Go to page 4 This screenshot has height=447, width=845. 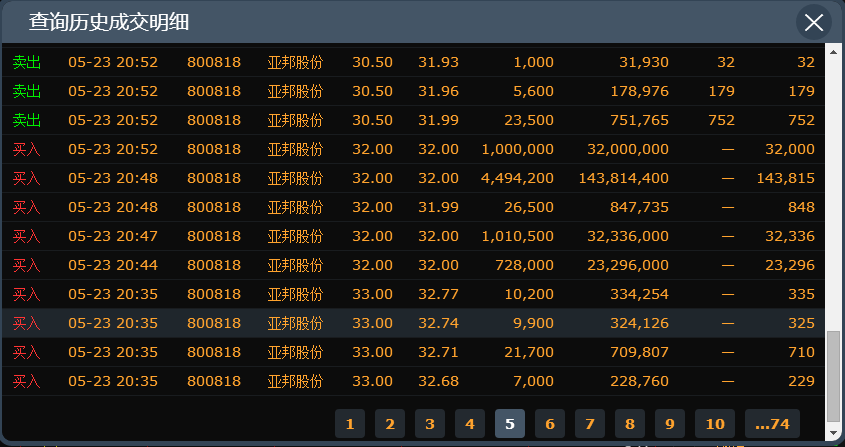click(469, 424)
